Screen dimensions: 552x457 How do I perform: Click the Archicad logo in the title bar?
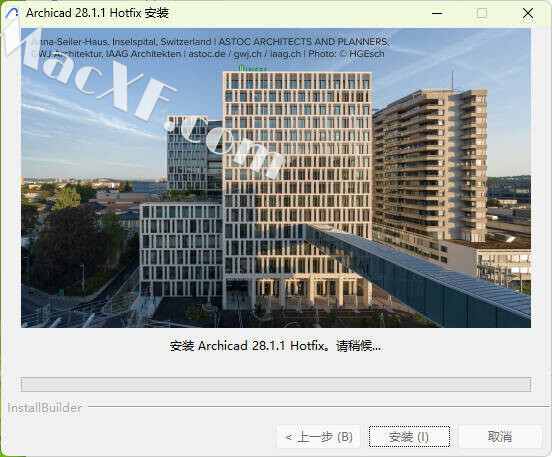click(12, 13)
